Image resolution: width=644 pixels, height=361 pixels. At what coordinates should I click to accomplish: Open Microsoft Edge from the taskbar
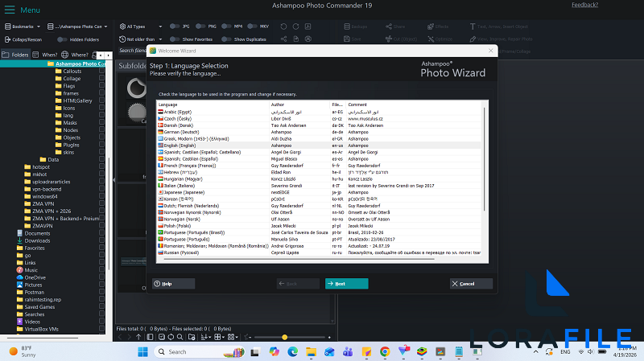(x=292, y=351)
